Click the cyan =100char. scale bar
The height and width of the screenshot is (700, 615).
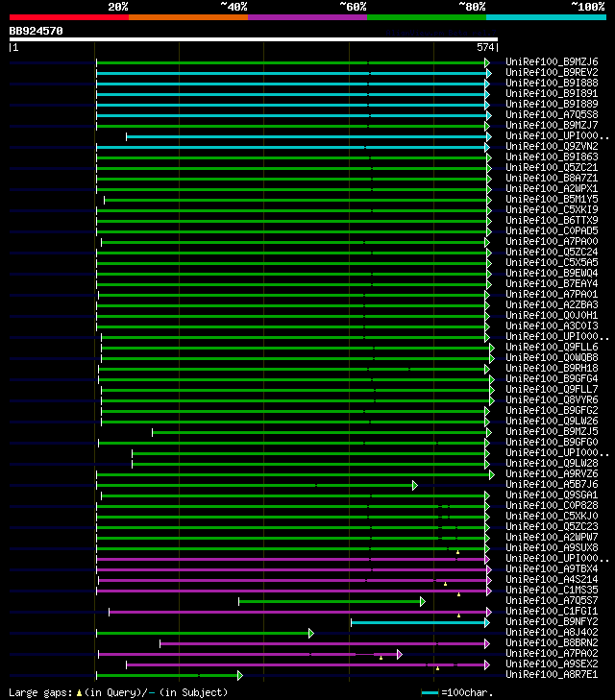click(430, 693)
